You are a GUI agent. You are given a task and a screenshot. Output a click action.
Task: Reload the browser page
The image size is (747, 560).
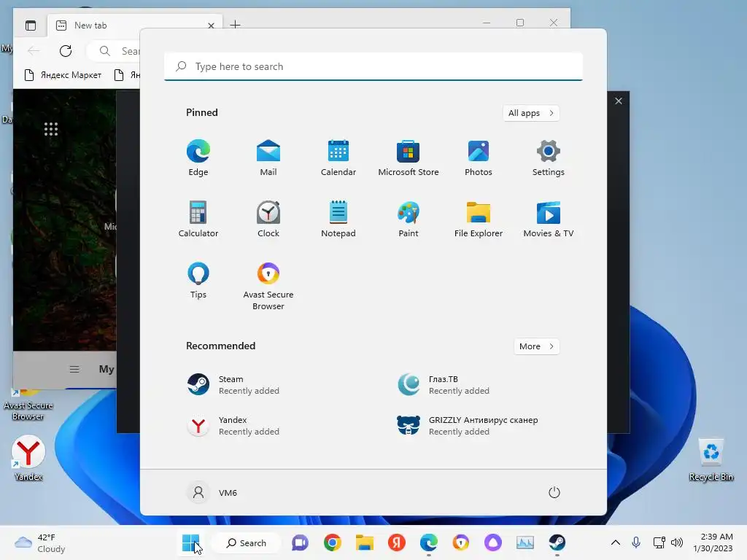(66, 51)
